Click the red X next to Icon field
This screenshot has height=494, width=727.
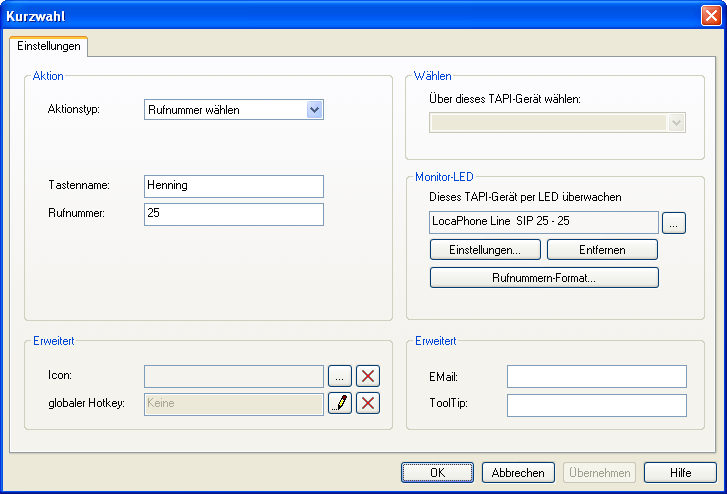(x=368, y=376)
